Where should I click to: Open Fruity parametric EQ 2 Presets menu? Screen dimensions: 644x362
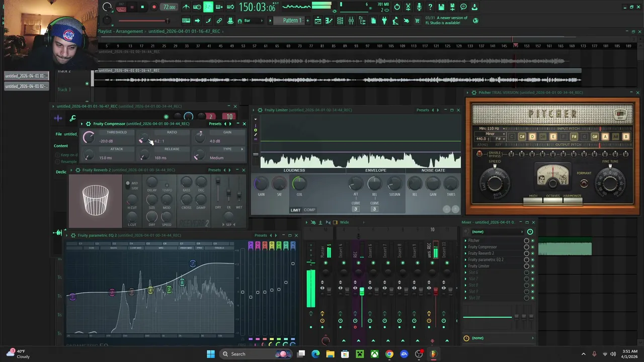coord(261,235)
